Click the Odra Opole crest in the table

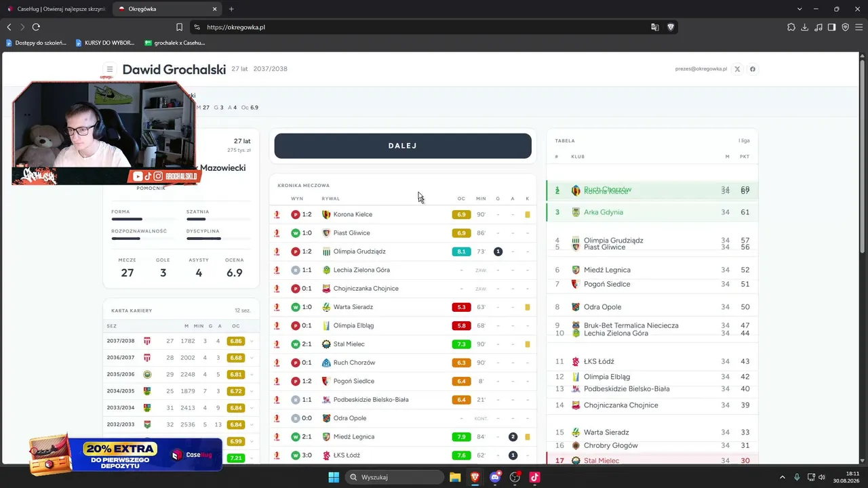coord(576,307)
